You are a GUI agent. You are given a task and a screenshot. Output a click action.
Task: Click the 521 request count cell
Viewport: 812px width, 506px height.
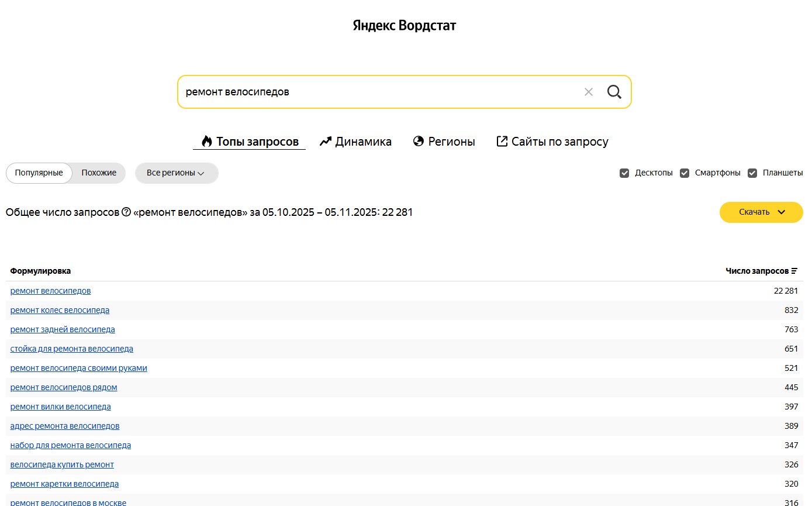[792, 368]
